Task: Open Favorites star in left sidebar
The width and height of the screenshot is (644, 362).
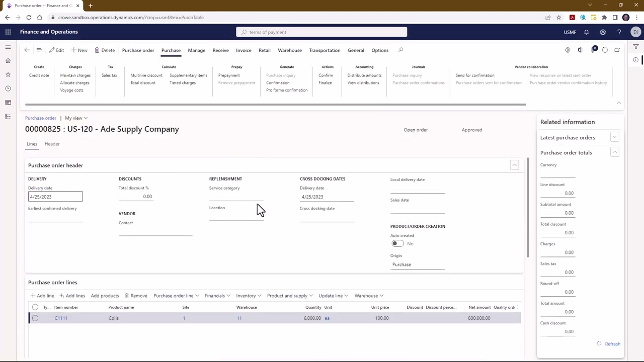Action: point(8,74)
